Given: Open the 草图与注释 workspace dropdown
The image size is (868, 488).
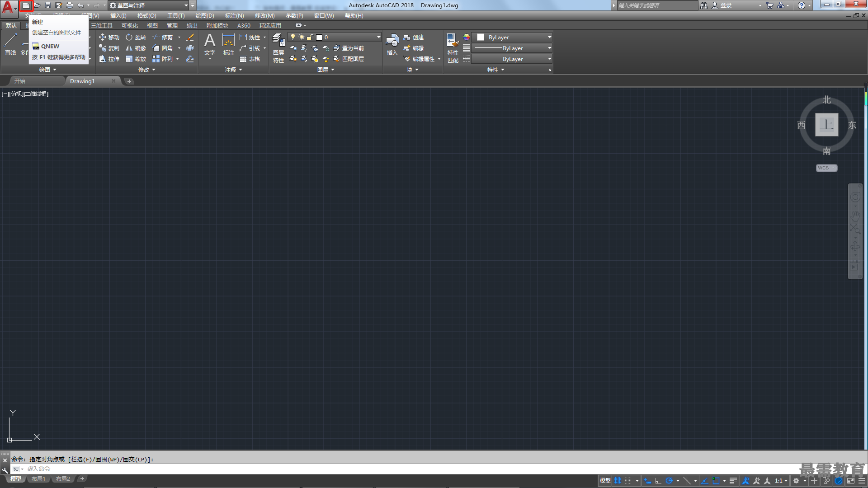Looking at the screenshot, I should pyautogui.click(x=149, y=5).
